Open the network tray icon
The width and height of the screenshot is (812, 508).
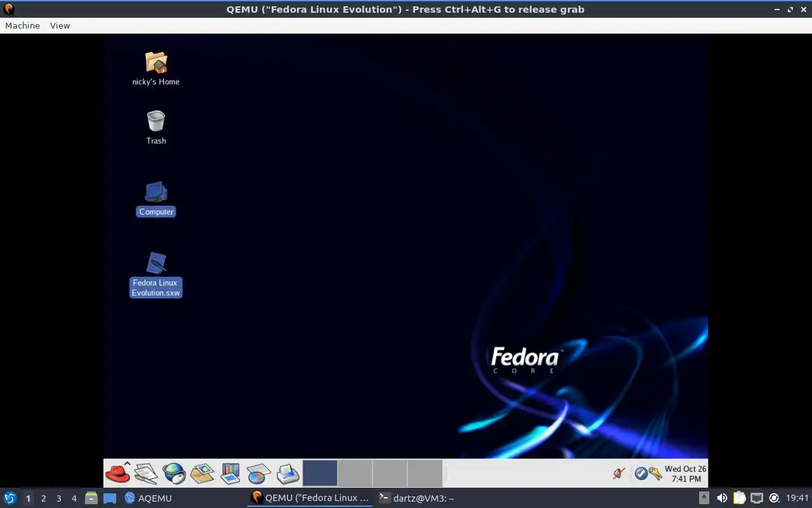tap(757, 498)
